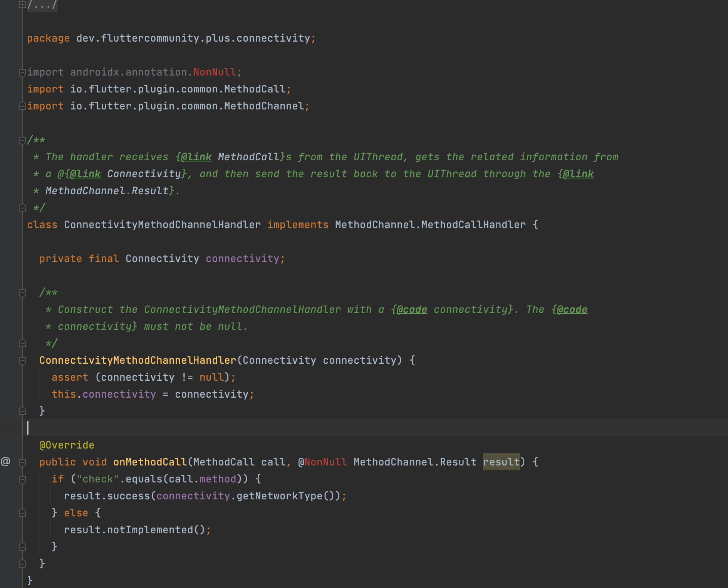Click the 'void' keyword
The height and width of the screenshot is (588, 728).
pos(94,462)
